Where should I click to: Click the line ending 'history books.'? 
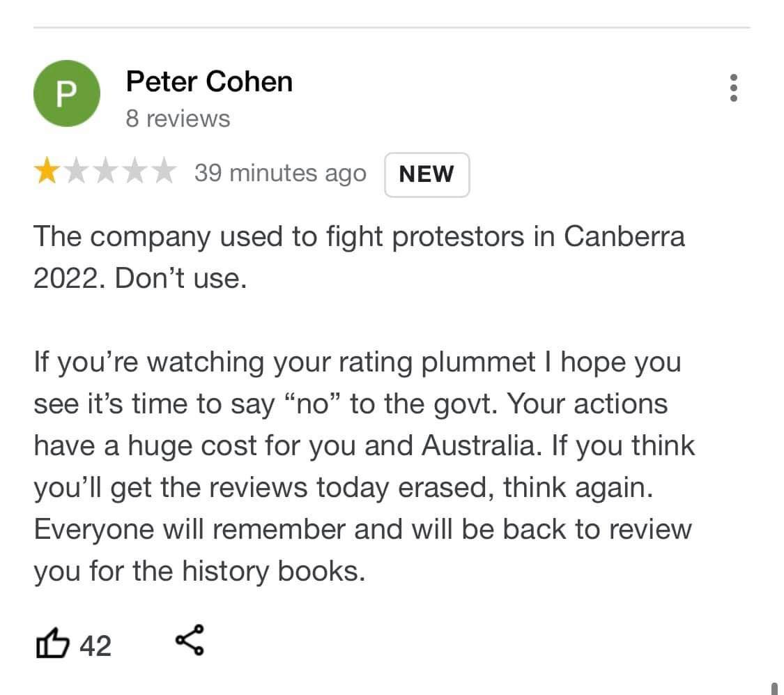[199, 571]
